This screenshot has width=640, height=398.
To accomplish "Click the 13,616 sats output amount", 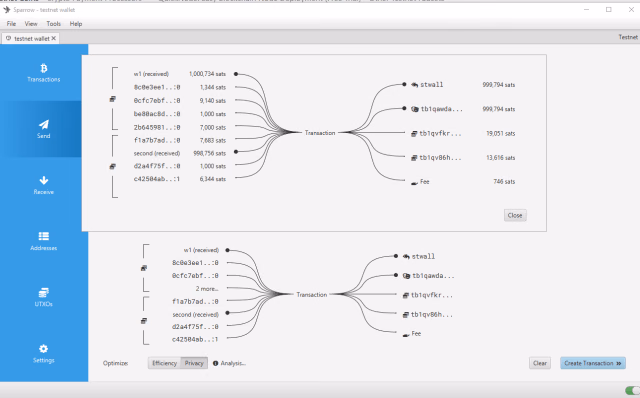I will (x=500, y=158).
